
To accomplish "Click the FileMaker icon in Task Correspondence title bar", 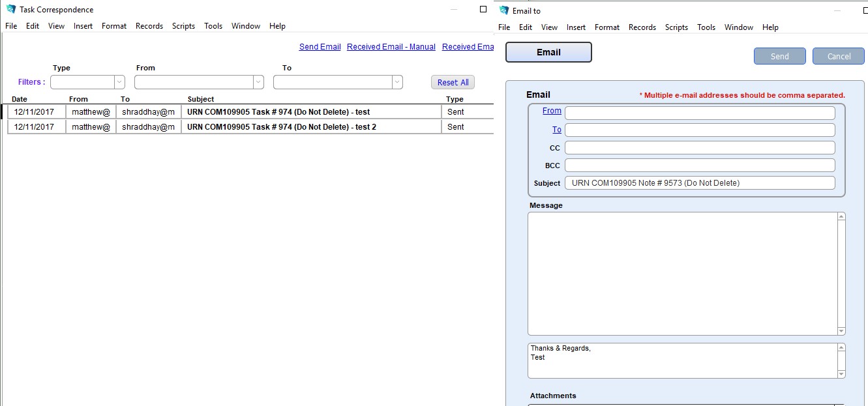I will 11,9.
